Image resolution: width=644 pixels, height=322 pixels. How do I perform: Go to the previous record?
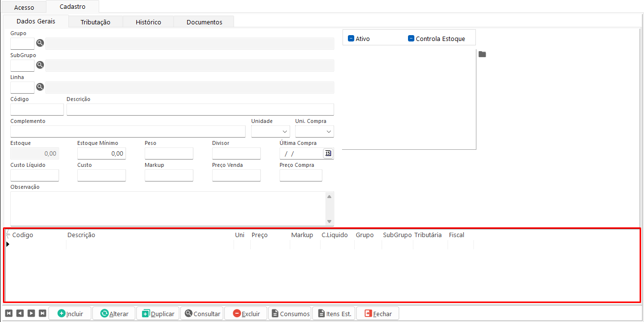20,313
